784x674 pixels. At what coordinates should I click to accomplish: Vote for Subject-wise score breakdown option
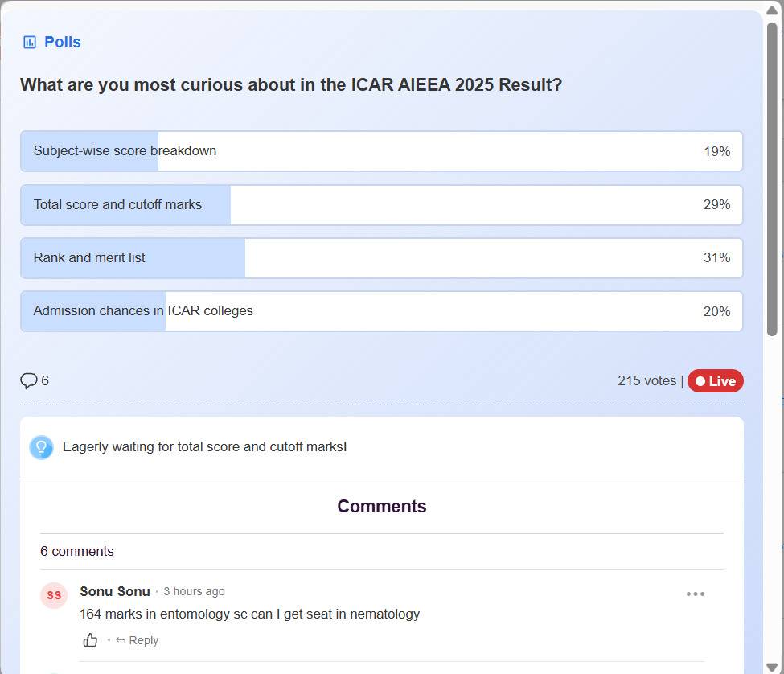[381, 151]
